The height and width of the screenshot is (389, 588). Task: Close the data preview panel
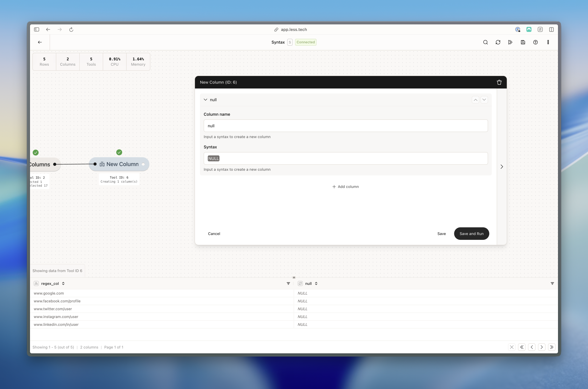[512, 347]
